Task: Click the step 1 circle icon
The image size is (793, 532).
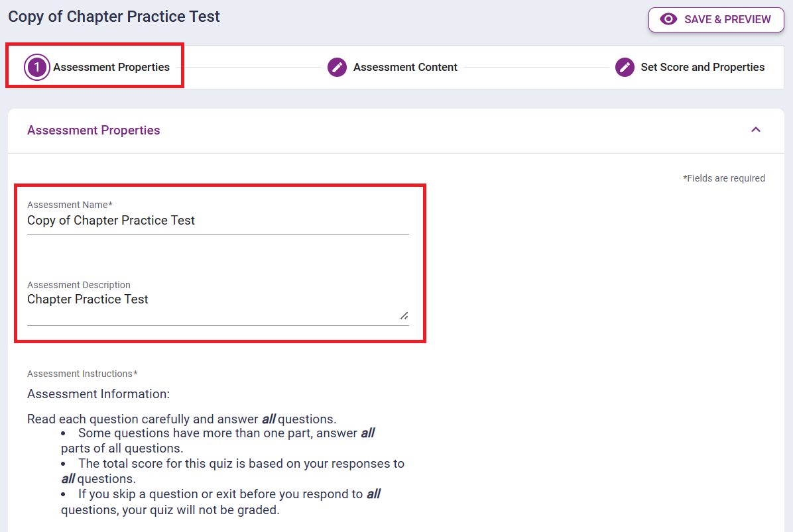Action: 37,67
